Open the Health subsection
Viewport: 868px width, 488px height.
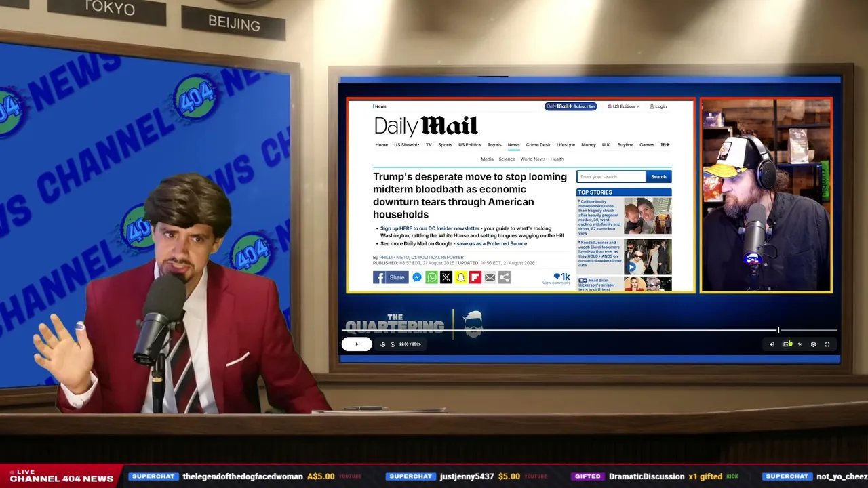tap(557, 159)
